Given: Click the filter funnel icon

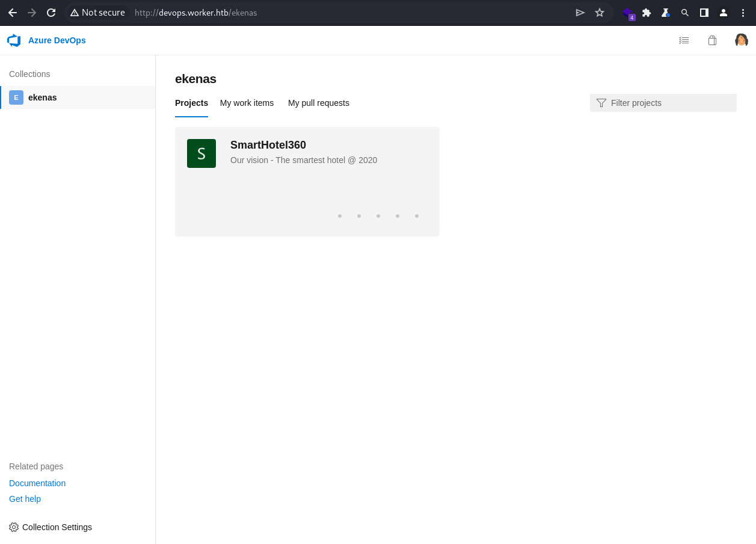Looking at the screenshot, I should [x=601, y=103].
